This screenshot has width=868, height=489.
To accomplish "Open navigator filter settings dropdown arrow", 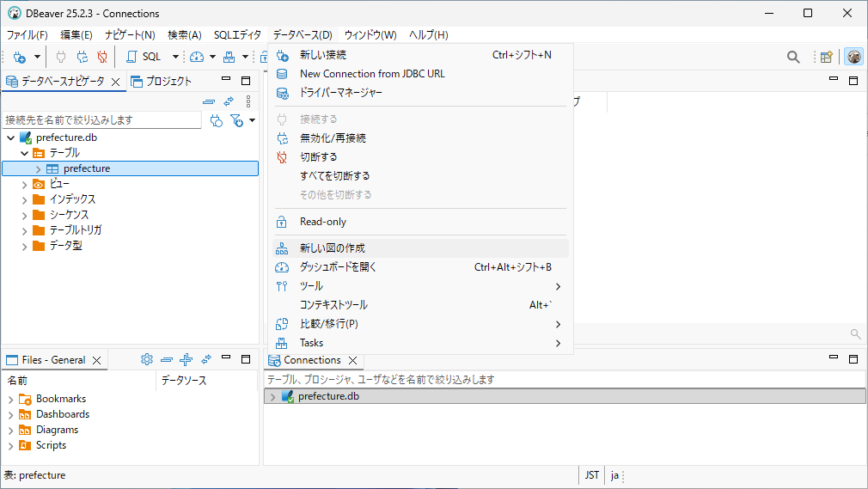I will pyautogui.click(x=253, y=120).
